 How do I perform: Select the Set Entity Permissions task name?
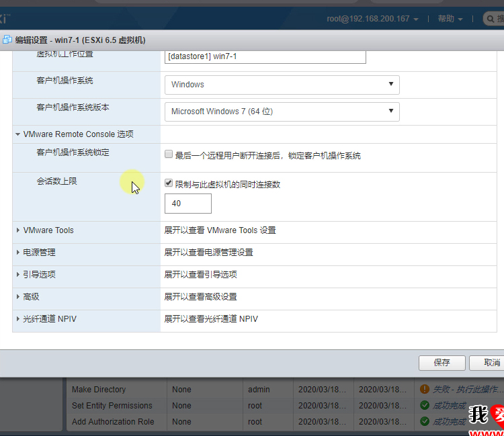tap(112, 406)
